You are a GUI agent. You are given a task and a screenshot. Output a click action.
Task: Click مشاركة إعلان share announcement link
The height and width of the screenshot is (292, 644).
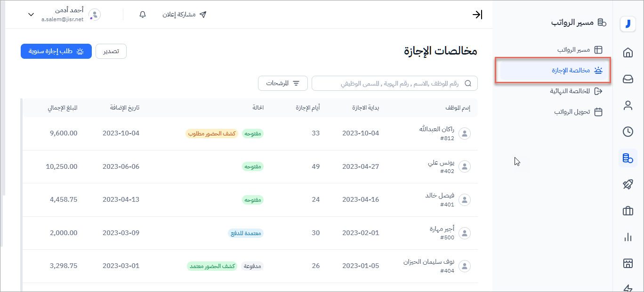pos(185,15)
